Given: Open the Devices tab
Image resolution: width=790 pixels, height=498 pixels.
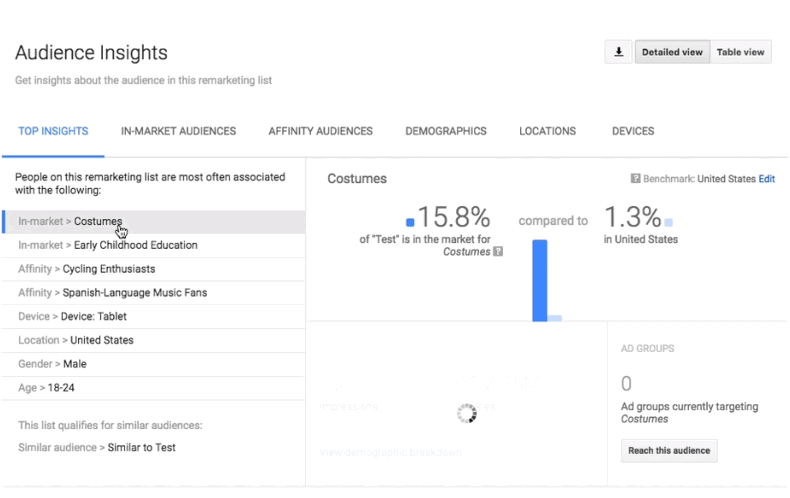Looking at the screenshot, I should click(x=633, y=132).
